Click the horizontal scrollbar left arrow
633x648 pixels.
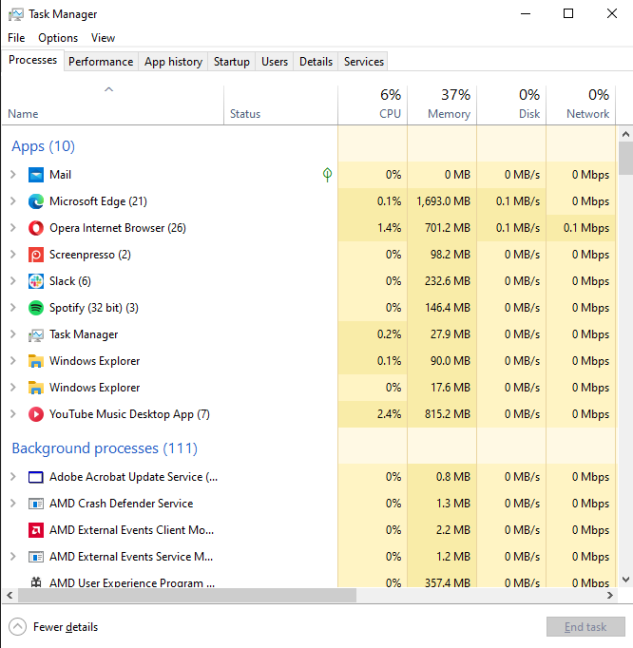[x=10, y=596]
